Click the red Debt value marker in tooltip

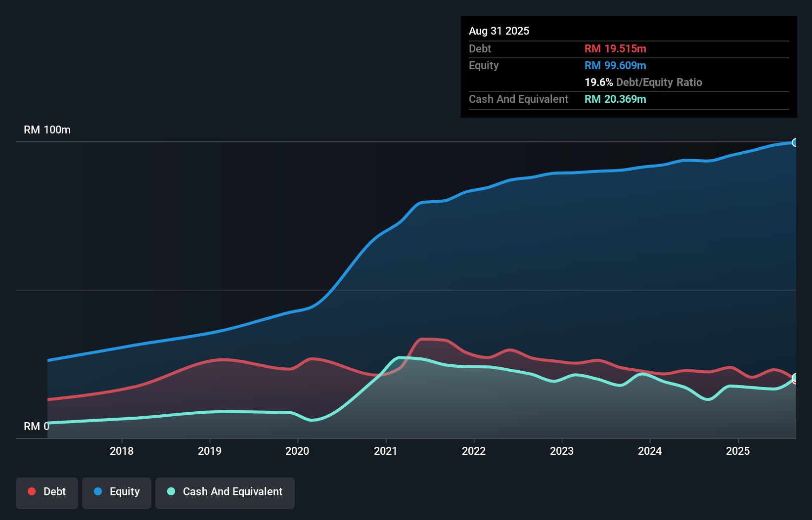(x=615, y=48)
